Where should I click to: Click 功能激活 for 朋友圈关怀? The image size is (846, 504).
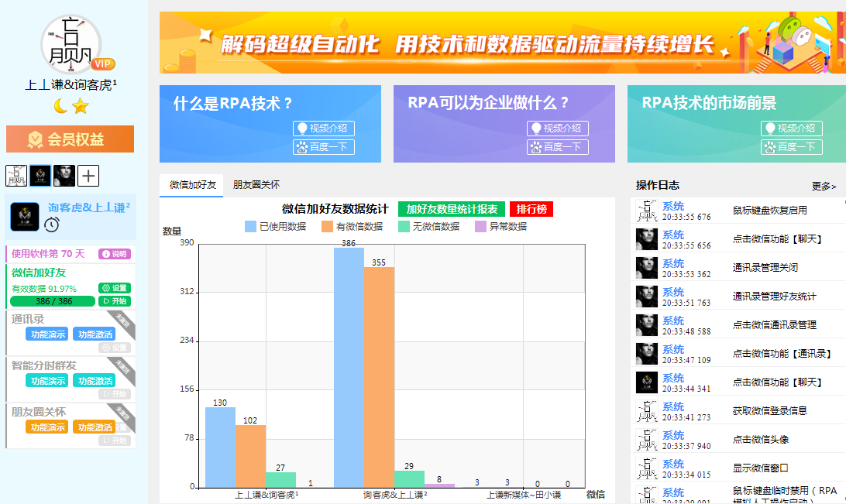click(95, 427)
